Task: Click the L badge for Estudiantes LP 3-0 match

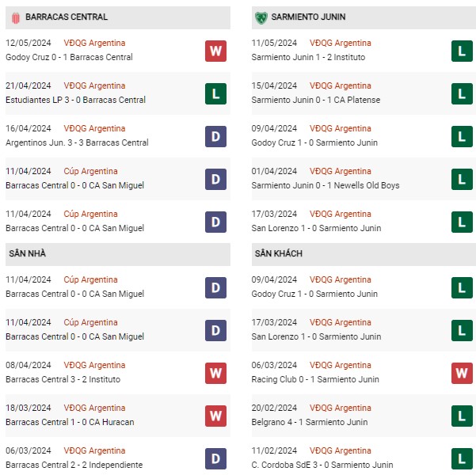Action: [x=215, y=93]
